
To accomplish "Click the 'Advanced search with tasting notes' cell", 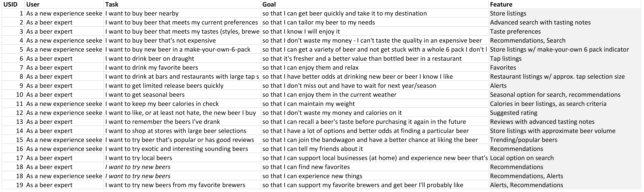I will click(x=565, y=22).
